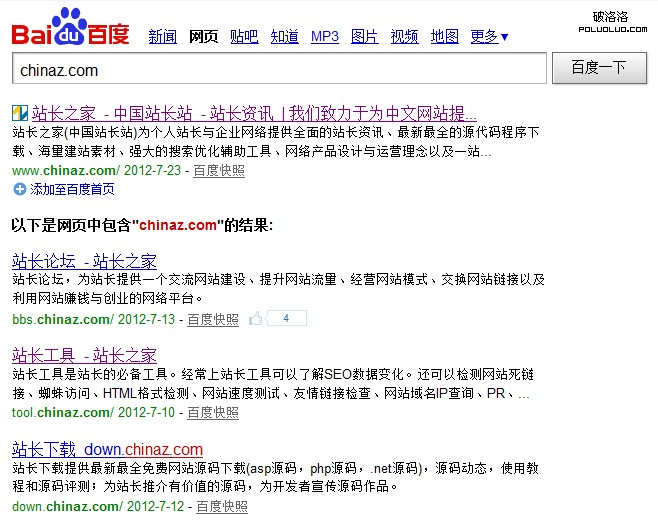Viewport: 658px width, 525px height.
Task: Click the down.chinaz.com/ green URL text
Action: pyautogui.click(x=68, y=507)
